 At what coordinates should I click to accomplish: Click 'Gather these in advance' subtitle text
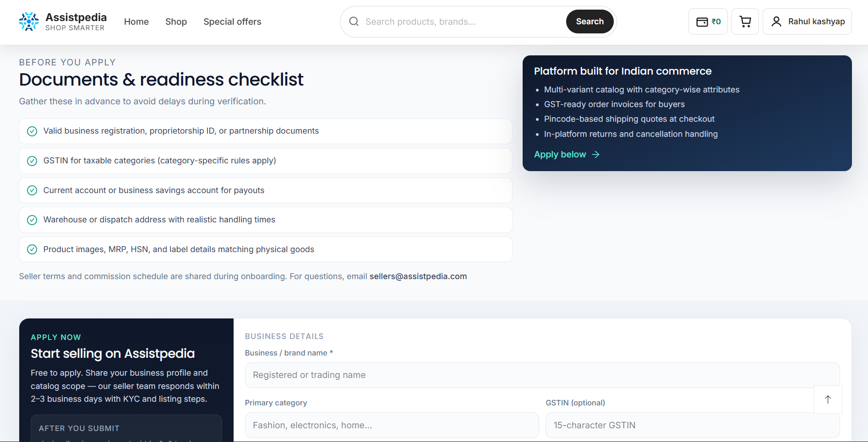point(142,101)
